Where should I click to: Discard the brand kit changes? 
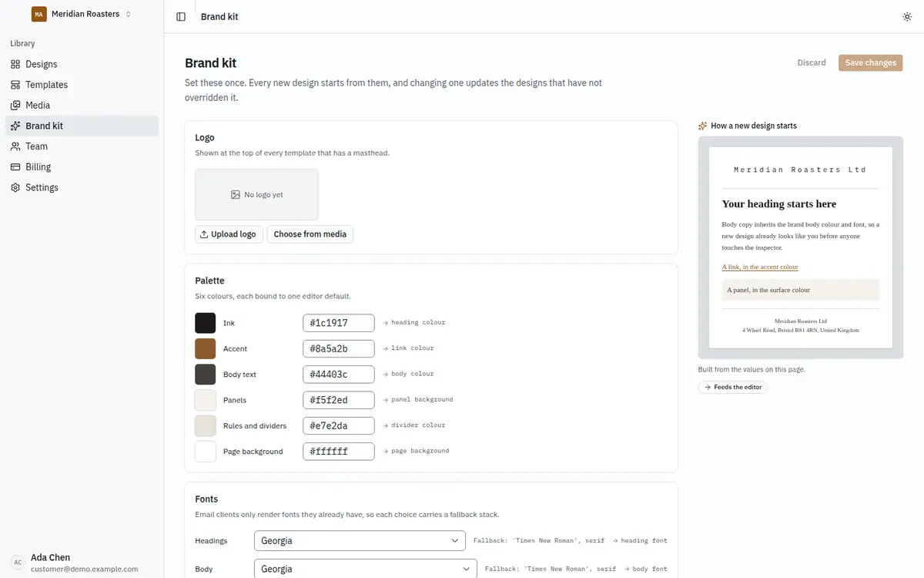tap(812, 62)
